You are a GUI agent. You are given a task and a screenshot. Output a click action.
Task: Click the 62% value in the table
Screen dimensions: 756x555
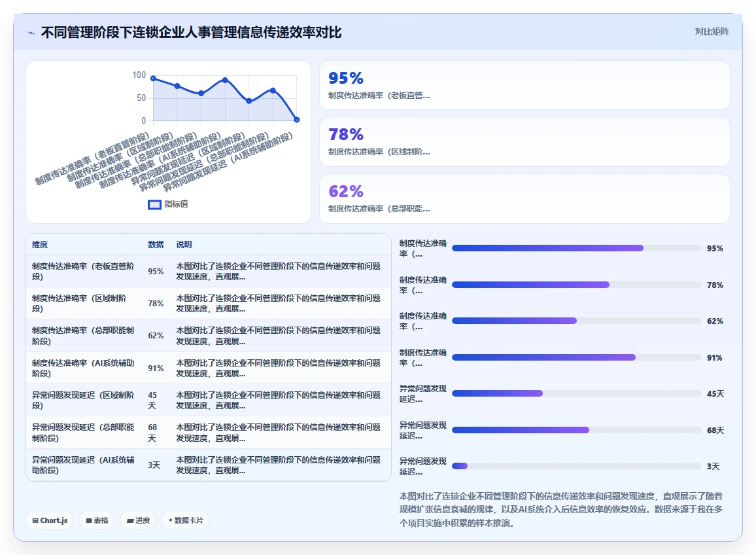(x=156, y=336)
